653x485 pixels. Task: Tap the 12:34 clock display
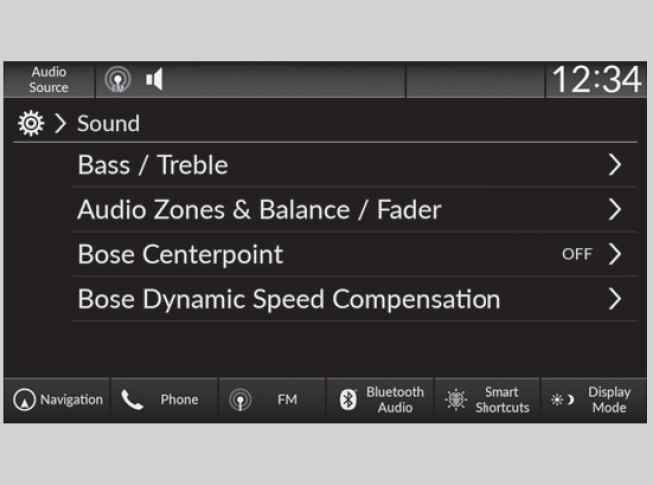pos(596,79)
